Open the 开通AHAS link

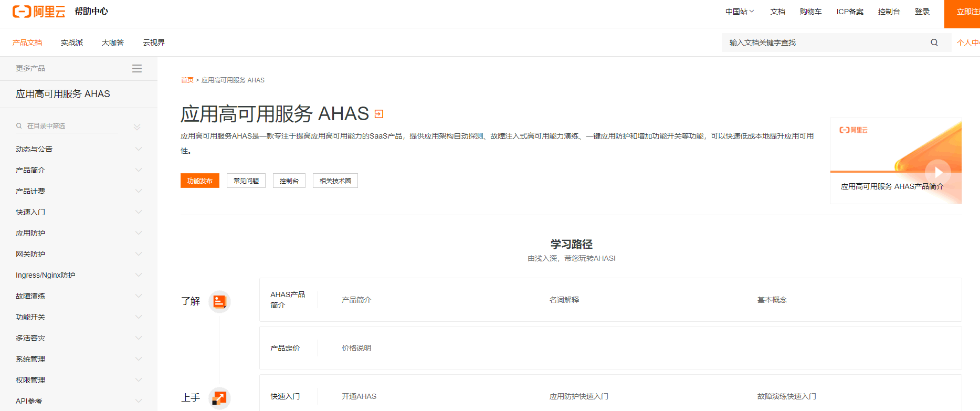tap(359, 396)
